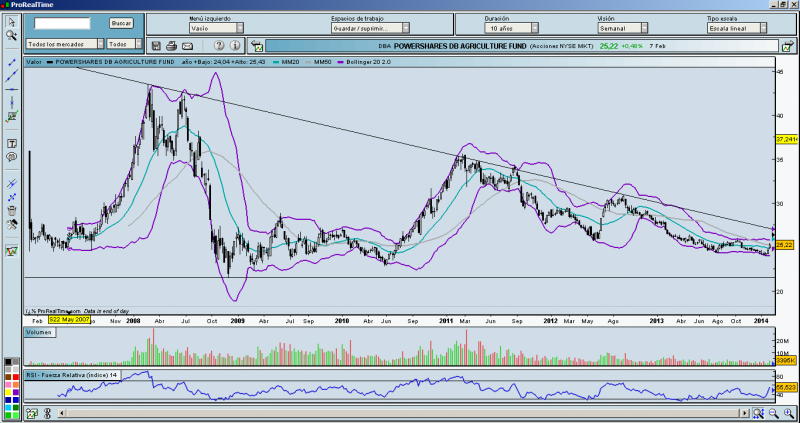This screenshot has height=423, width=800.
Task: Pick the yellow color swatch
Action: click(8, 392)
